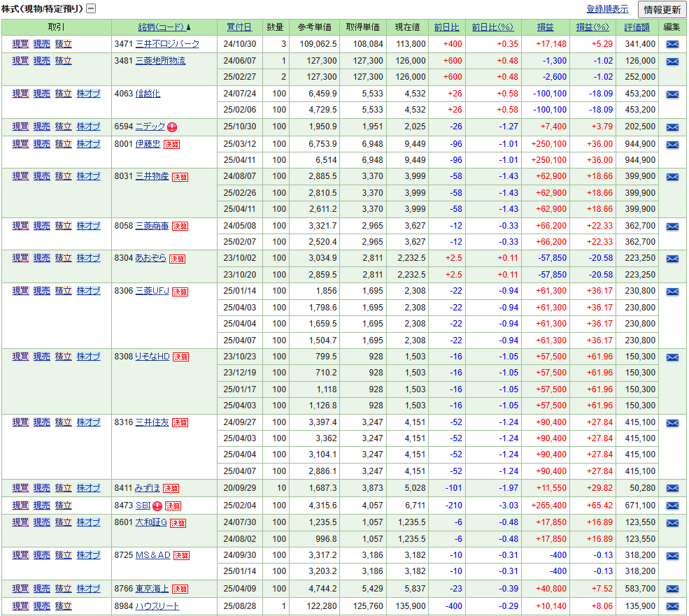Click the edit envelope icon for 信越化
This screenshot has height=616, width=689.
tap(672, 94)
